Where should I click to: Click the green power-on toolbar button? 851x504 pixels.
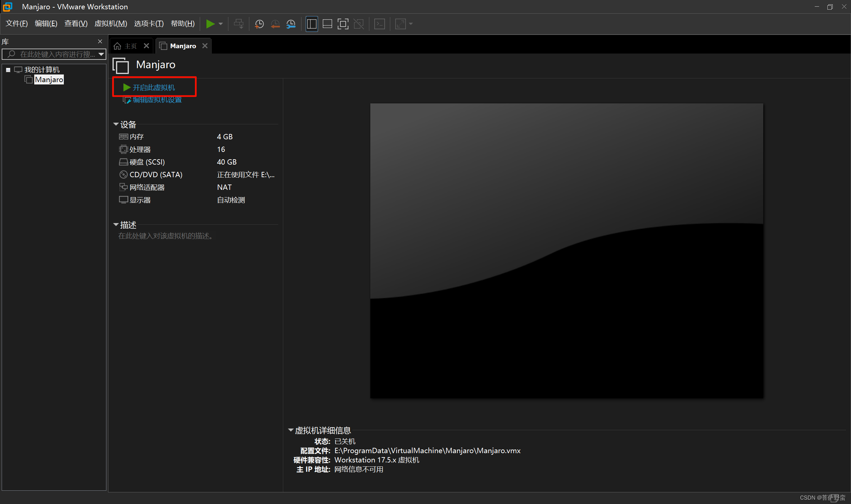pyautogui.click(x=210, y=24)
